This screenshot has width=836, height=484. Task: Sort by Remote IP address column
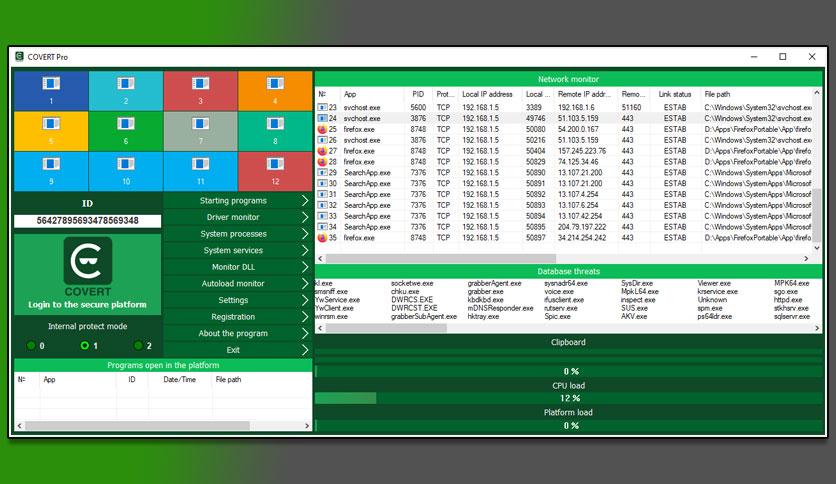(x=585, y=94)
